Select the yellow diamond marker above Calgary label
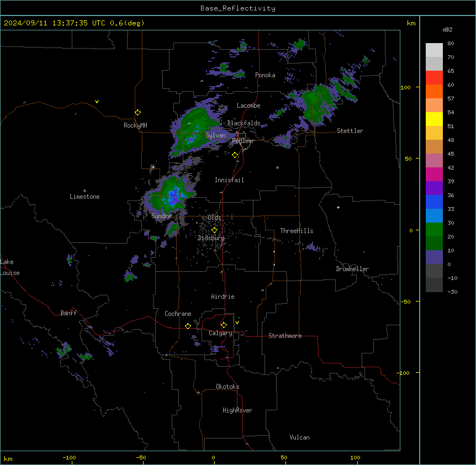 pos(224,325)
